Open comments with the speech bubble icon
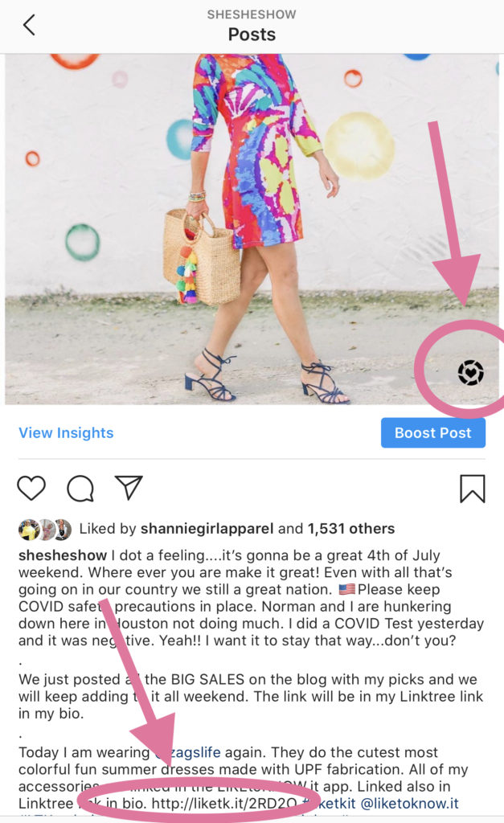 pos(80,489)
